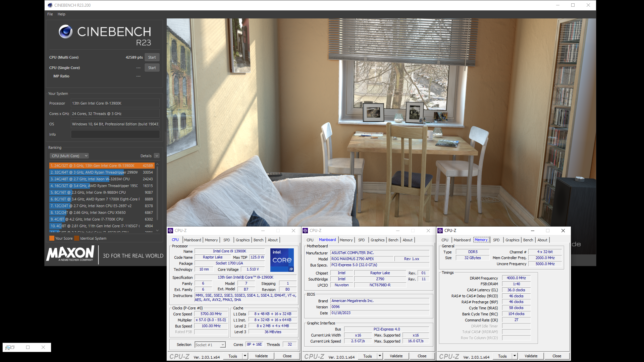The image size is (644, 362).
Task: Click the Info text field in Your System
Action: pyautogui.click(x=115, y=134)
